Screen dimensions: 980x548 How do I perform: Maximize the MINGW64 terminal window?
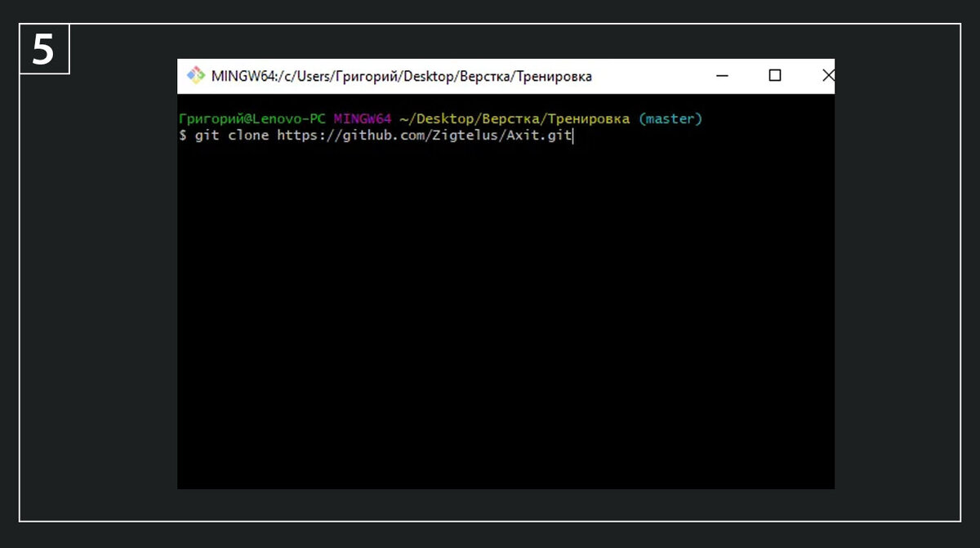click(x=775, y=76)
